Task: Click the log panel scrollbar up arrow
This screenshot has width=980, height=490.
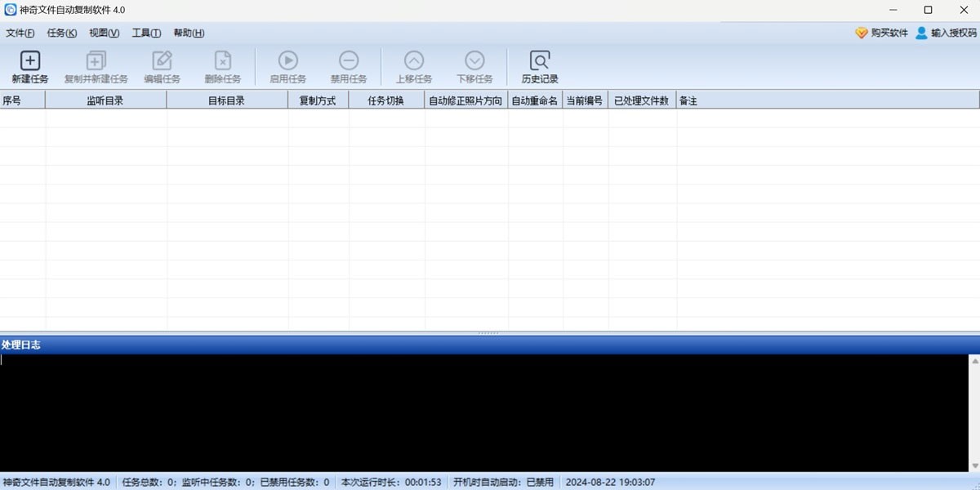Action: (974, 360)
